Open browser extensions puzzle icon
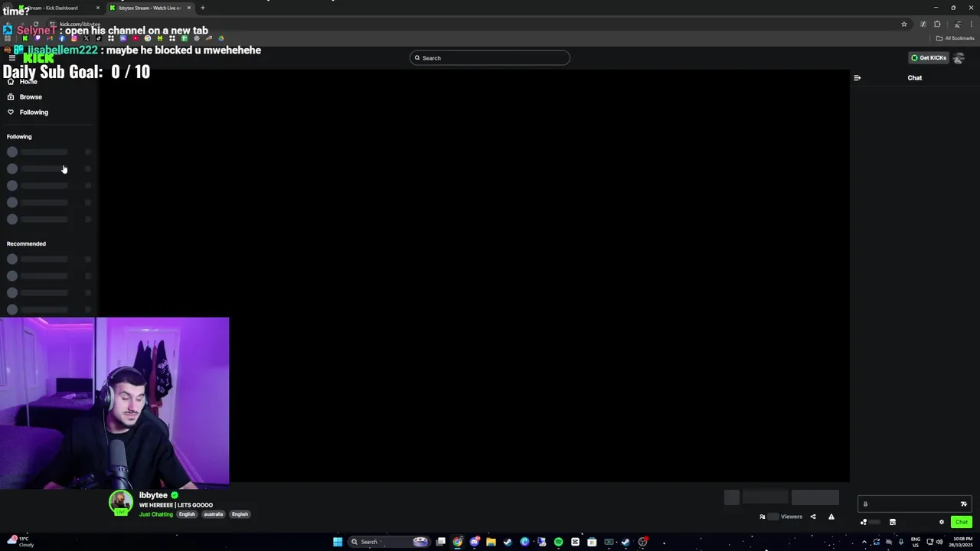 click(937, 24)
